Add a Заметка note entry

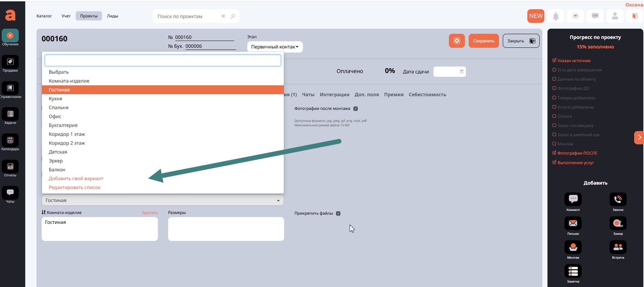[573, 271]
